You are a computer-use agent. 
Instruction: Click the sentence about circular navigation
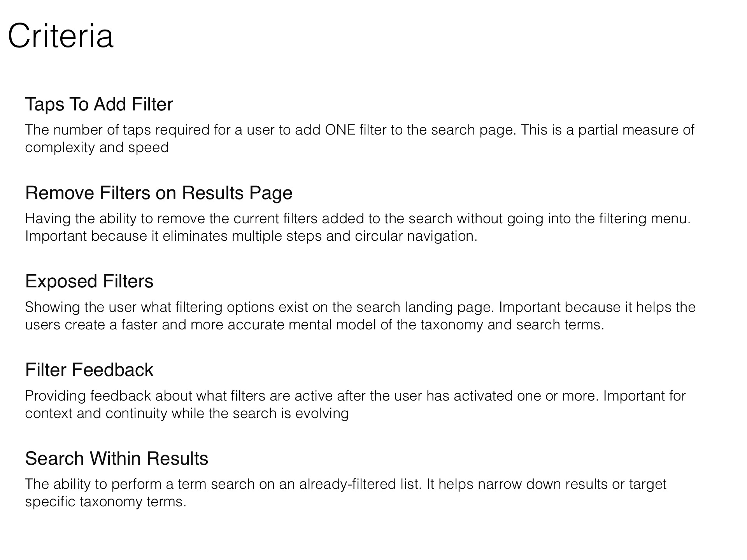click(x=251, y=236)
